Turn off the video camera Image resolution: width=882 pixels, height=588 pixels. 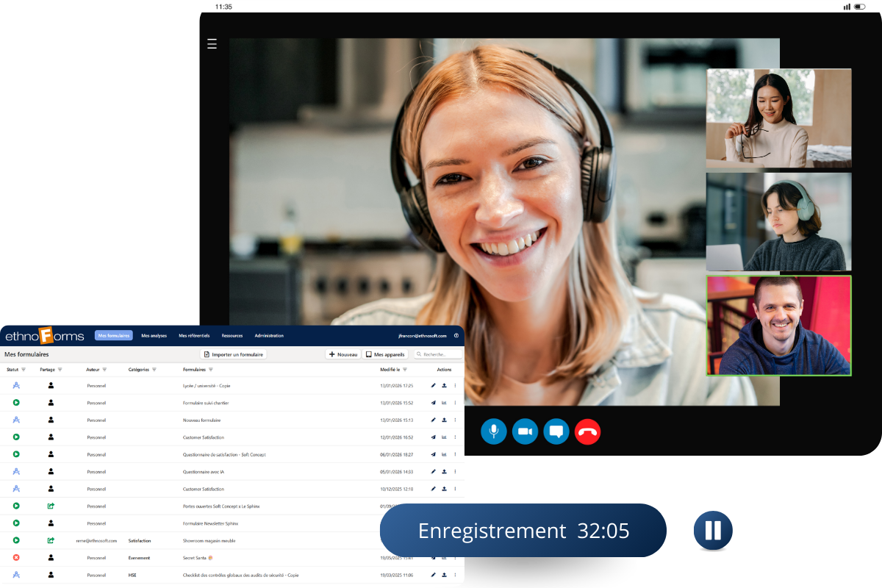click(x=525, y=431)
